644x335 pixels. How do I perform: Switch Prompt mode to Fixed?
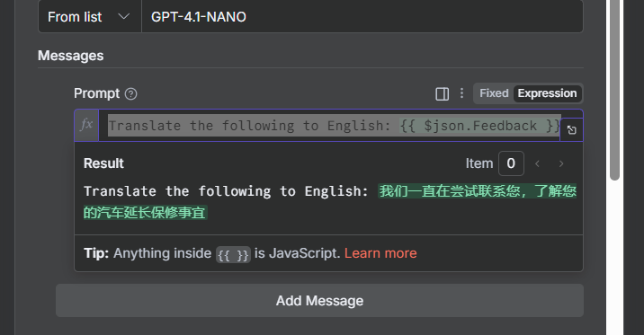pyautogui.click(x=494, y=93)
